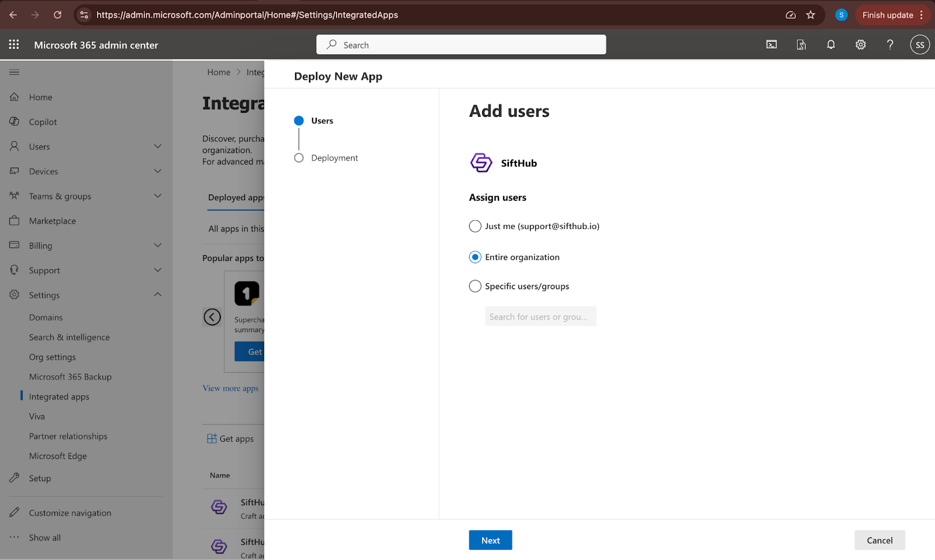Expand the Users section in sidebar

pos(157,147)
